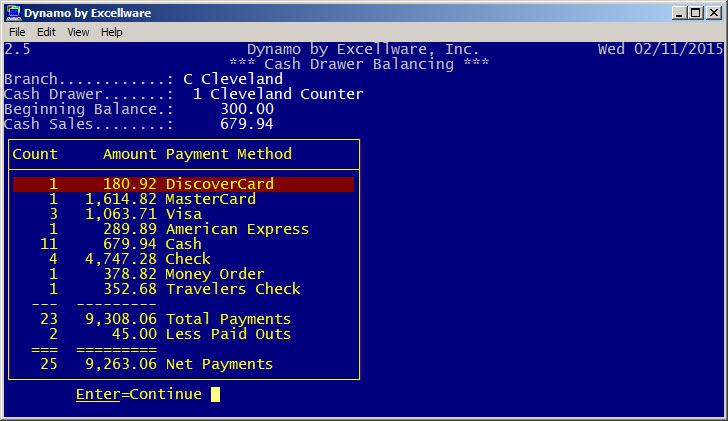The image size is (728, 421).
Task: Select the Check payment row
Action: coord(183,259)
